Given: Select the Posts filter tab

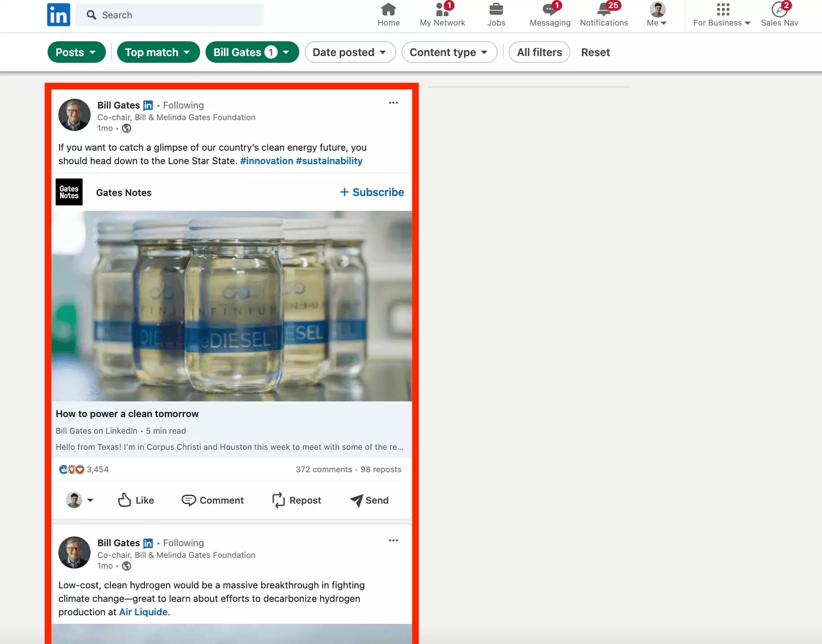Looking at the screenshot, I should point(76,52).
